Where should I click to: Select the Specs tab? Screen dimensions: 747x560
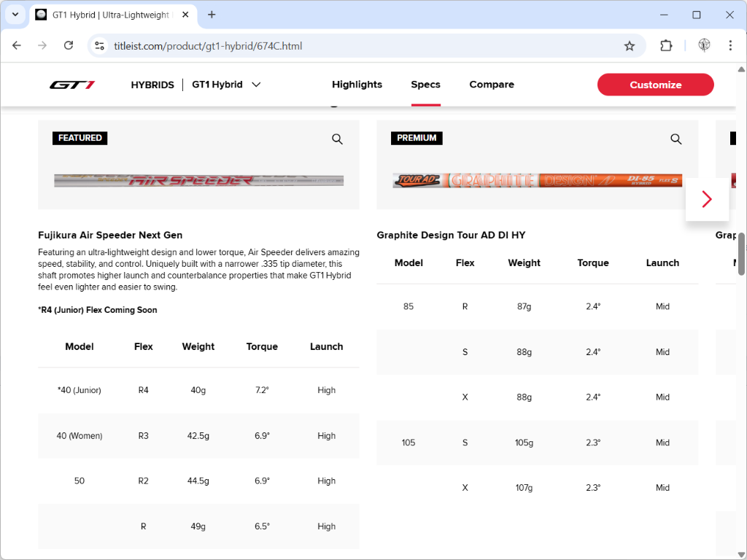point(425,85)
